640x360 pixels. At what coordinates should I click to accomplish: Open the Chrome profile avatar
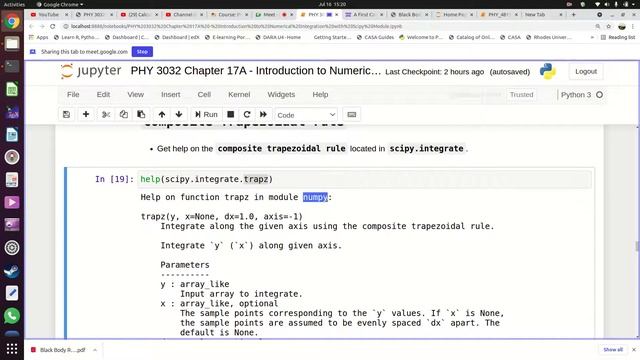pos(622,26)
